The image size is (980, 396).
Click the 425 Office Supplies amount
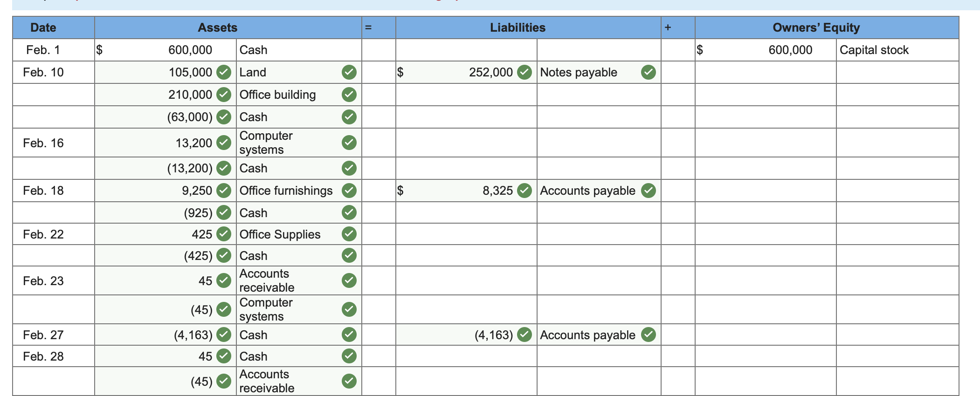point(202,234)
